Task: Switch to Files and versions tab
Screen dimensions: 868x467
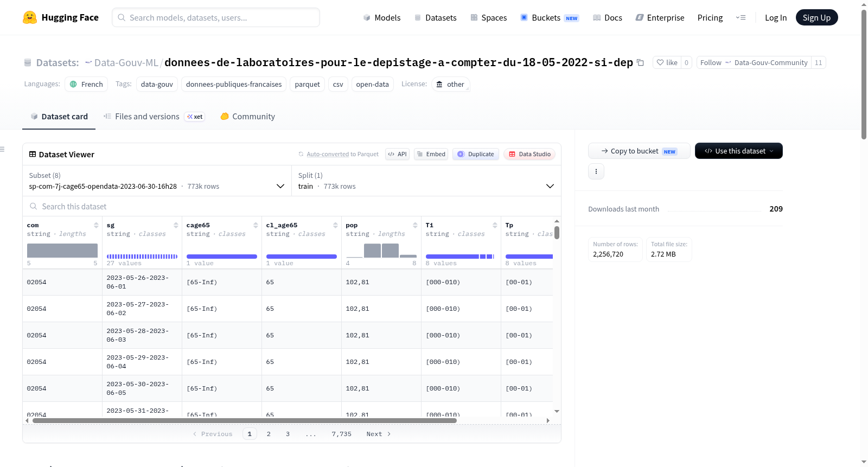Action: pos(154,116)
